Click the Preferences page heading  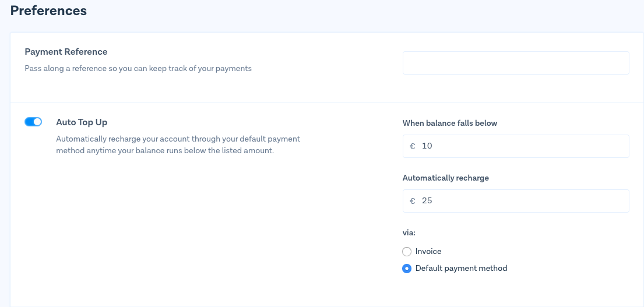coord(48,10)
